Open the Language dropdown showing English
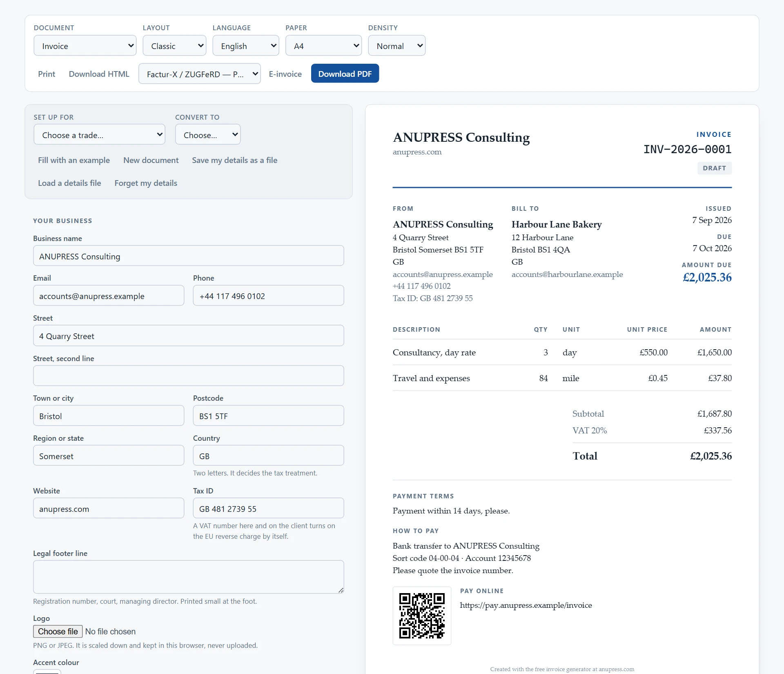This screenshot has width=784, height=674. tap(245, 46)
